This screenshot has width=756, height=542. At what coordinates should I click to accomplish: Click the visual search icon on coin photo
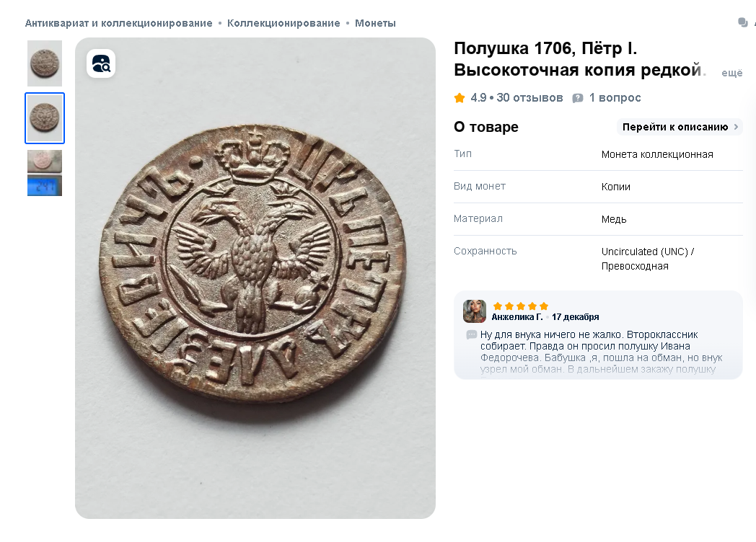[101, 63]
